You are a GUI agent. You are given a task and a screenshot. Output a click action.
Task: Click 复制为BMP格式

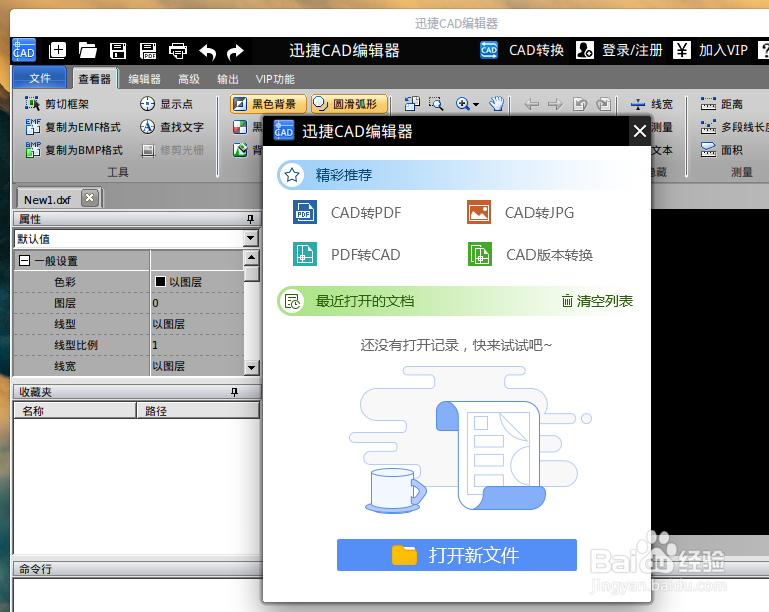[x=74, y=150]
